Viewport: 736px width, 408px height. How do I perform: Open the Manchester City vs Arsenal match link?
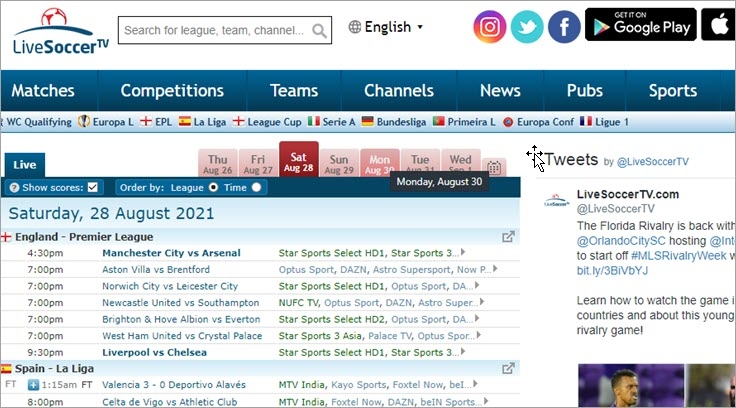pos(170,253)
